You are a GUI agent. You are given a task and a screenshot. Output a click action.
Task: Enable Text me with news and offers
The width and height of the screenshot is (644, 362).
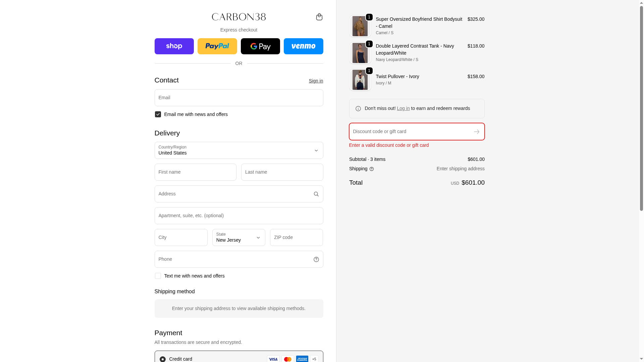(158, 276)
